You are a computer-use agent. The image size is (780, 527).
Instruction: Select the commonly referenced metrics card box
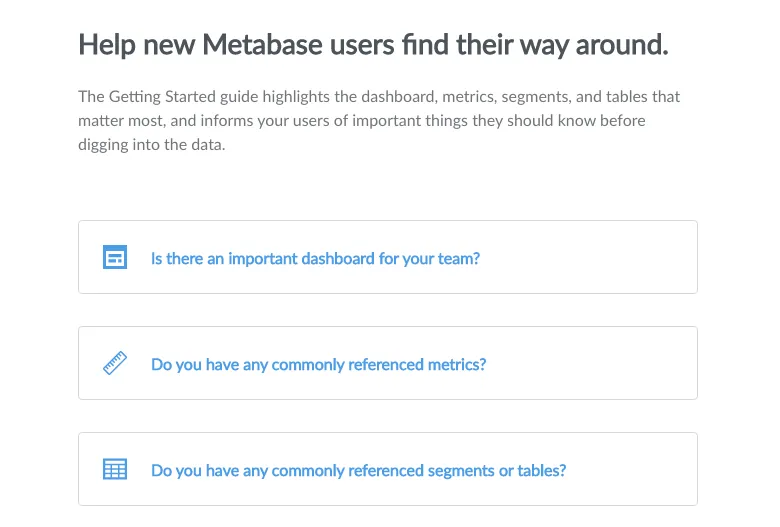pyautogui.click(x=388, y=363)
